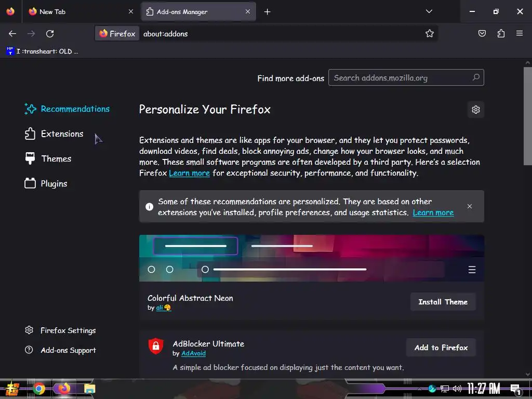Click the info icon in the notice

149,207
